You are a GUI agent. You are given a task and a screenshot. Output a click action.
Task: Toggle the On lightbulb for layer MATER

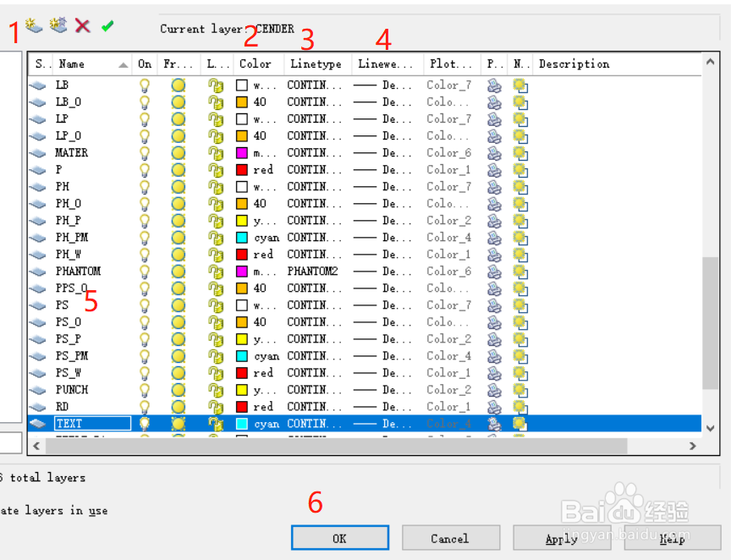[145, 153]
